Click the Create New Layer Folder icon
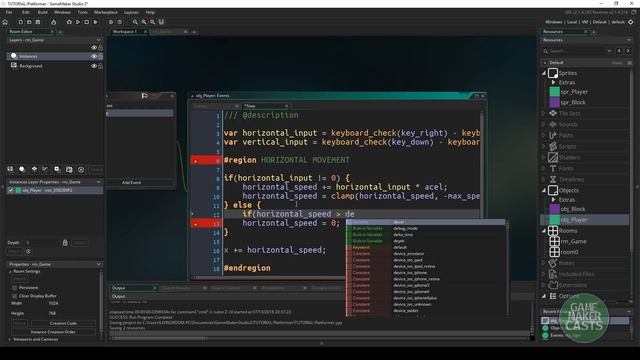The height and width of the screenshot is (360, 640). click(x=69, y=169)
